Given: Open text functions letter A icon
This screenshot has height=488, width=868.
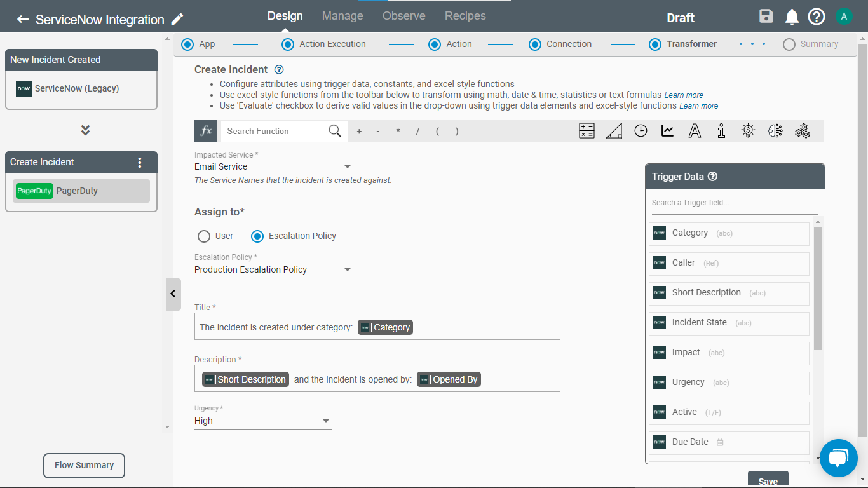Looking at the screenshot, I should (695, 131).
